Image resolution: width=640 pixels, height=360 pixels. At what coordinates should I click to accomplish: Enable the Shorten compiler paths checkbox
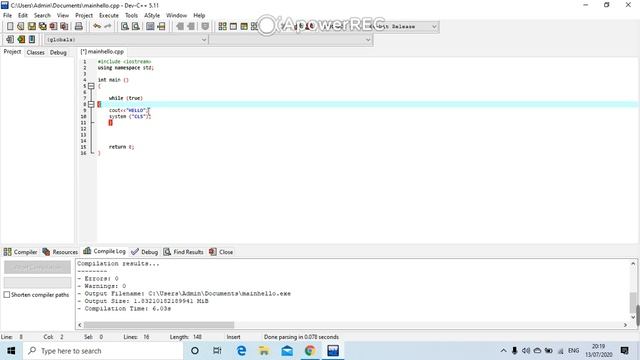[x=7, y=294]
